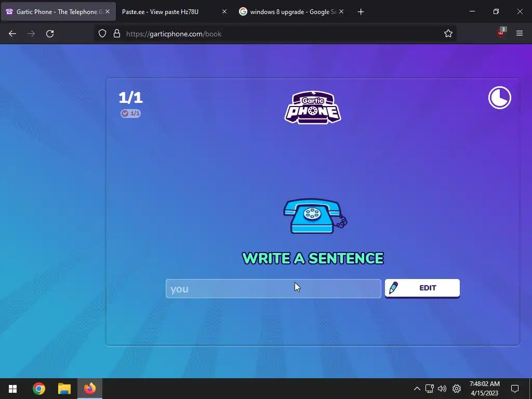This screenshot has width=532, height=399.
Task: Minimize the Firefox window
Action: [x=472, y=11]
